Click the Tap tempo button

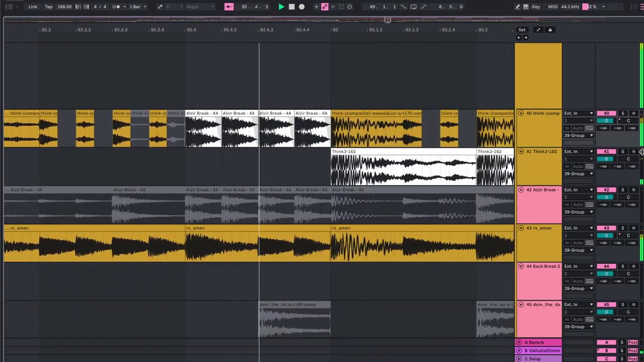tap(48, 7)
